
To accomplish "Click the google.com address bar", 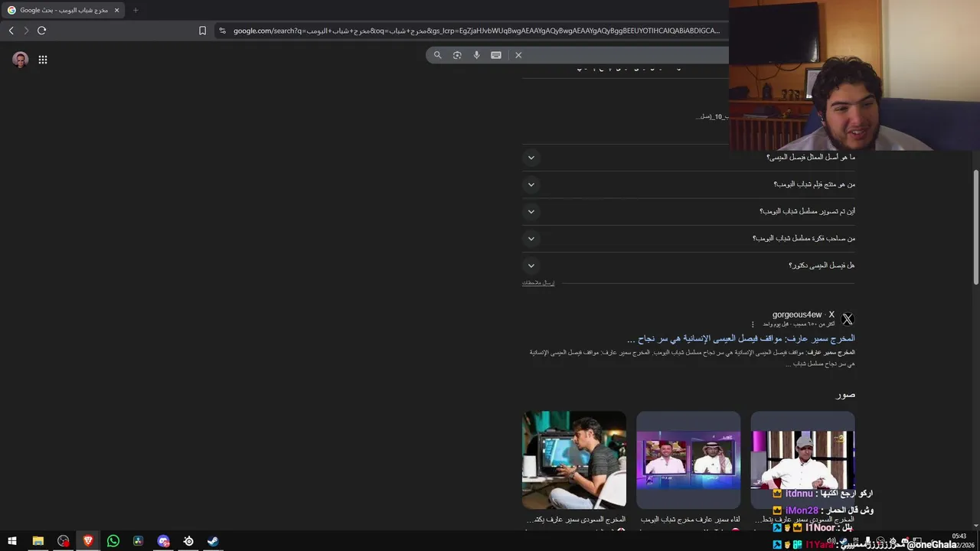I will 476,31.
